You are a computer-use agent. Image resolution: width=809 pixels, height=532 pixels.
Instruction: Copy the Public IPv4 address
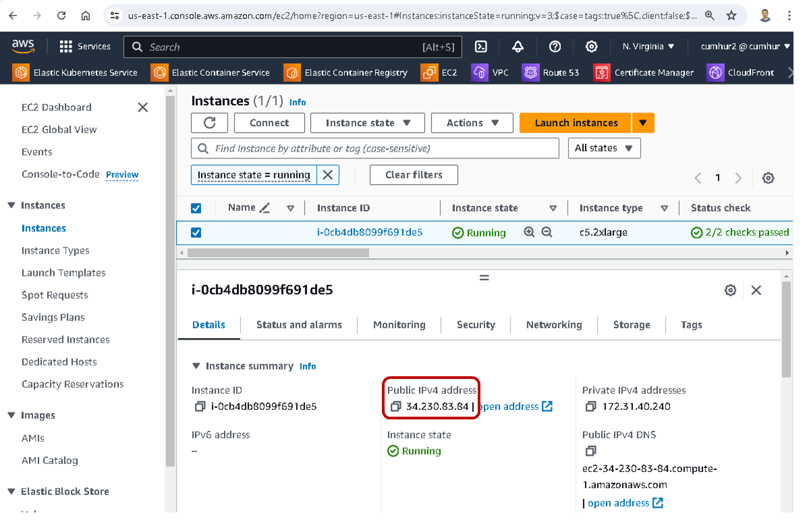point(395,407)
